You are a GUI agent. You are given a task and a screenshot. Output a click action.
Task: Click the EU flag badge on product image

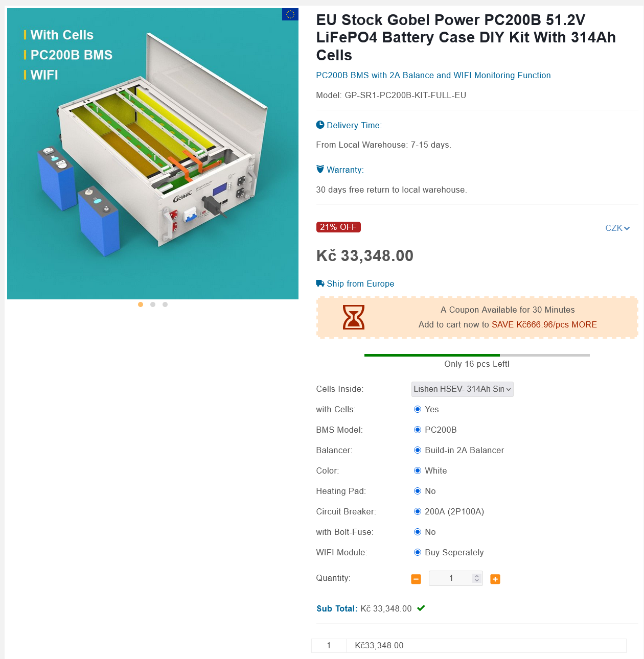click(290, 14)
